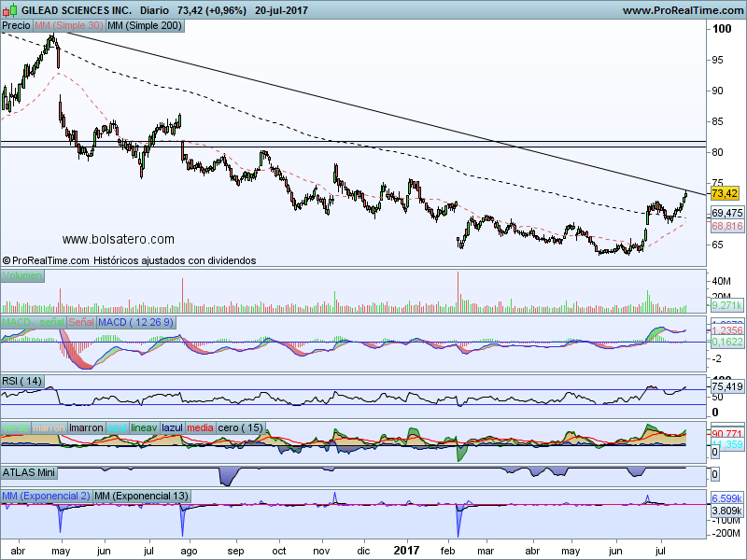The image size is (747, 560).
Task: Click the 68,816 moving average value tag
Action: [727, 226]
